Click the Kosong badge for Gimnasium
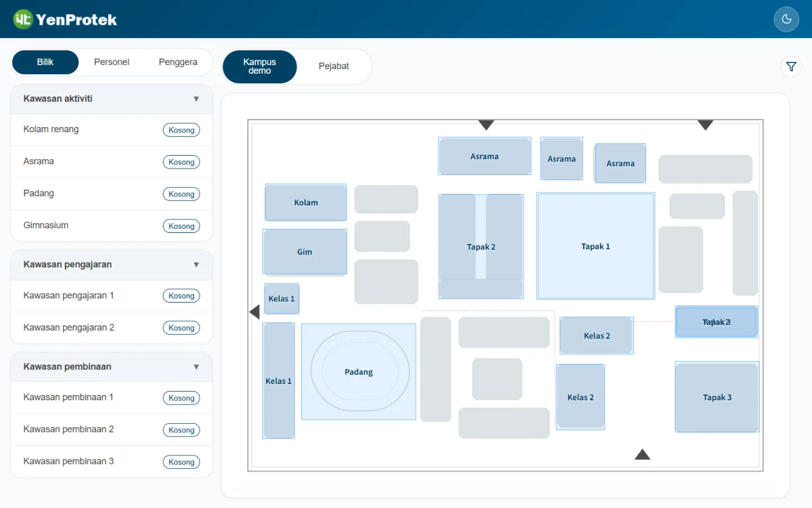 click(x=181, y=226)
